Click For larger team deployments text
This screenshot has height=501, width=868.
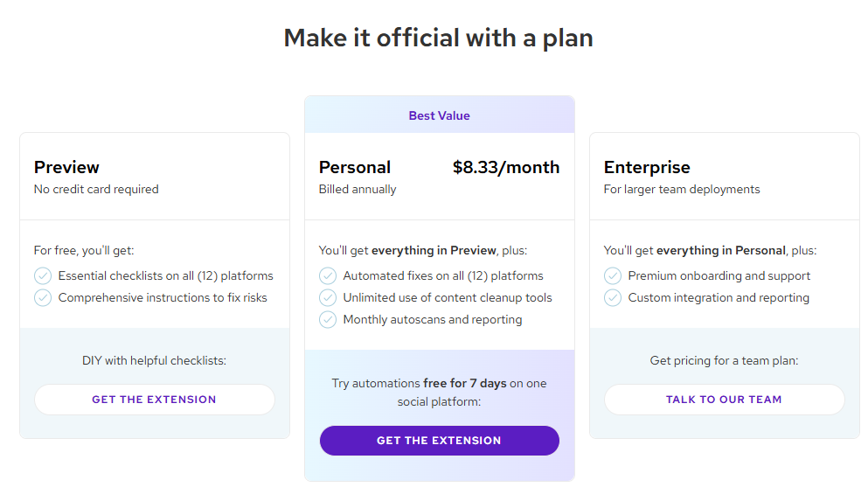tap(682, 190)
